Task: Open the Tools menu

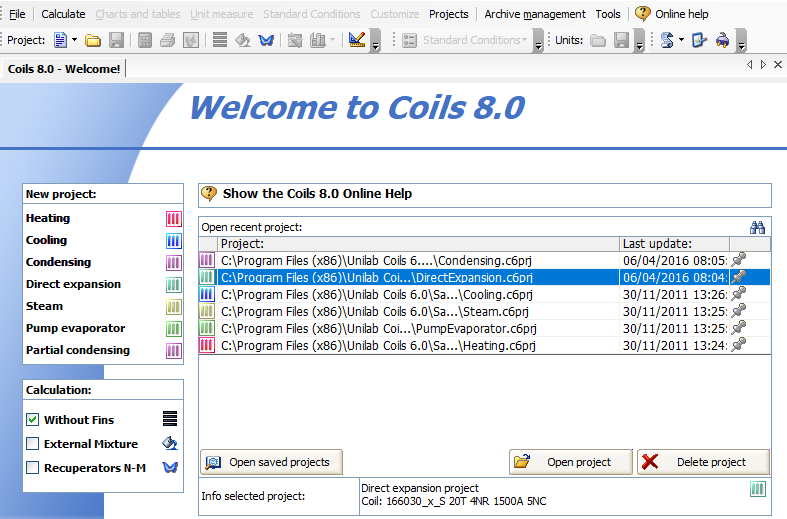Action: pyautogui.click(x=608, y=14)
